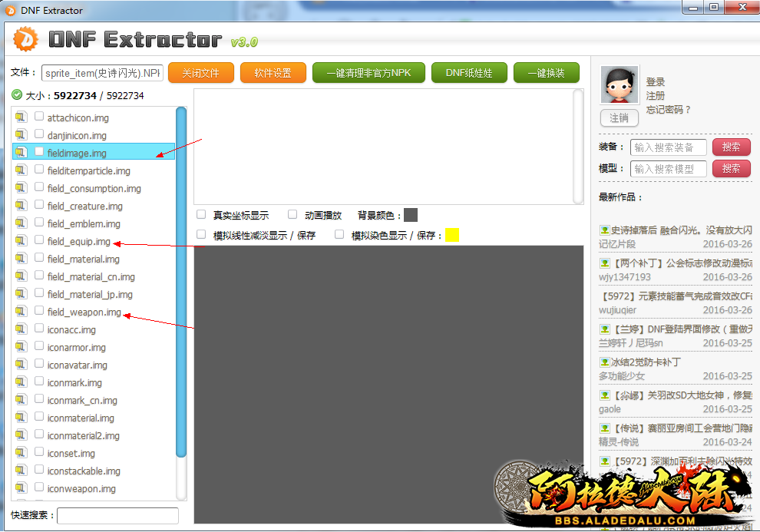
Task: Click the file icon beside attachicon.img
Action: click(21, 117)
